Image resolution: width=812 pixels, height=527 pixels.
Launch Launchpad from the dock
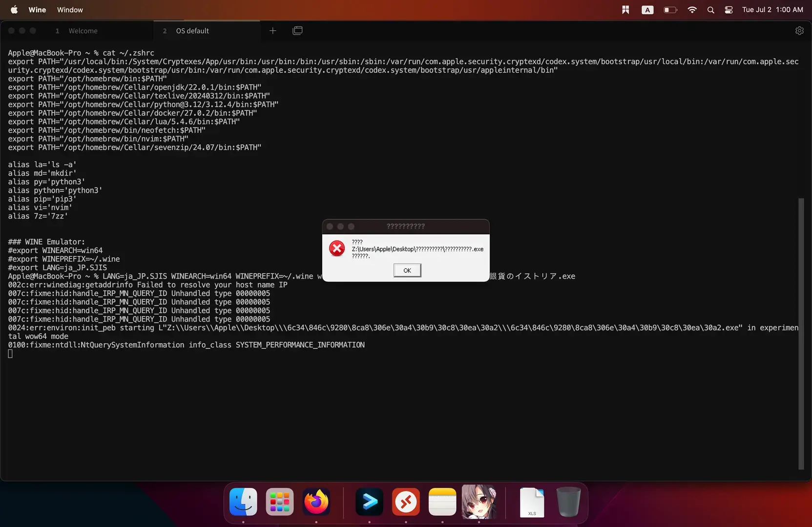point(280,502)
